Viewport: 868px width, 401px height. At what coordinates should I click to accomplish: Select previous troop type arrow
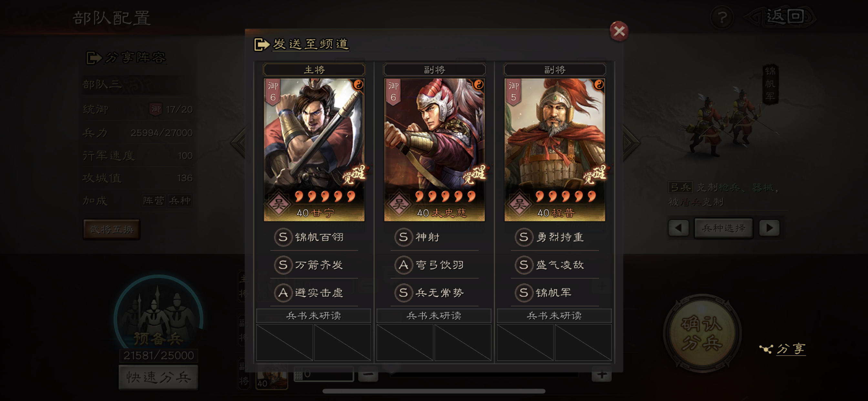[x=678, y=228]
